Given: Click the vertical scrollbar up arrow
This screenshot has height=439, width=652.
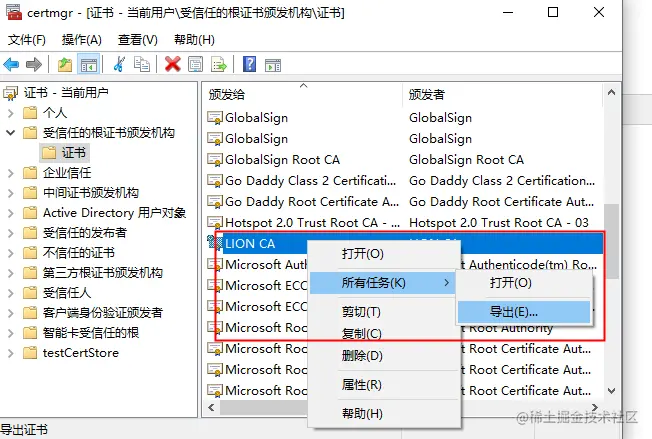Looking at the screenshot, I should pos(611,92).
